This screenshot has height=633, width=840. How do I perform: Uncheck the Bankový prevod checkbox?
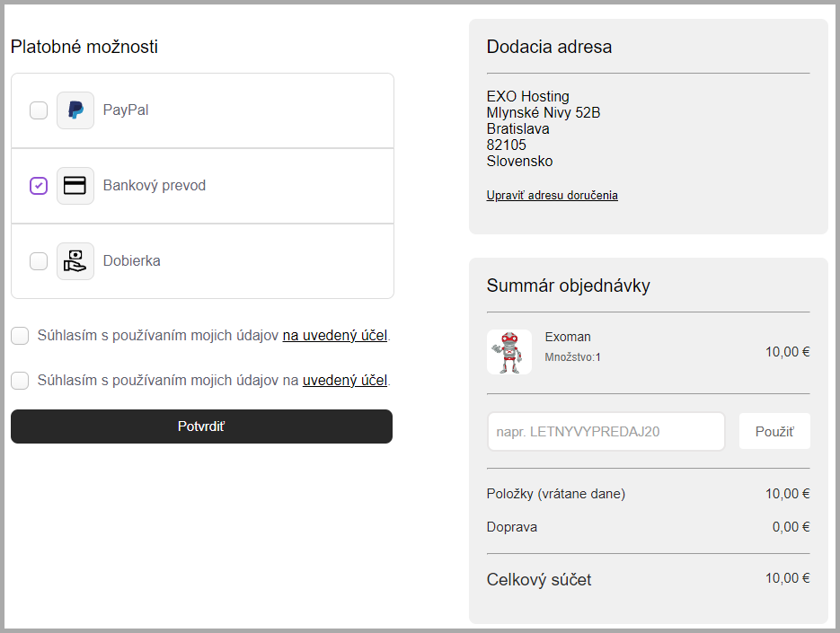click(x=39, y=186)
